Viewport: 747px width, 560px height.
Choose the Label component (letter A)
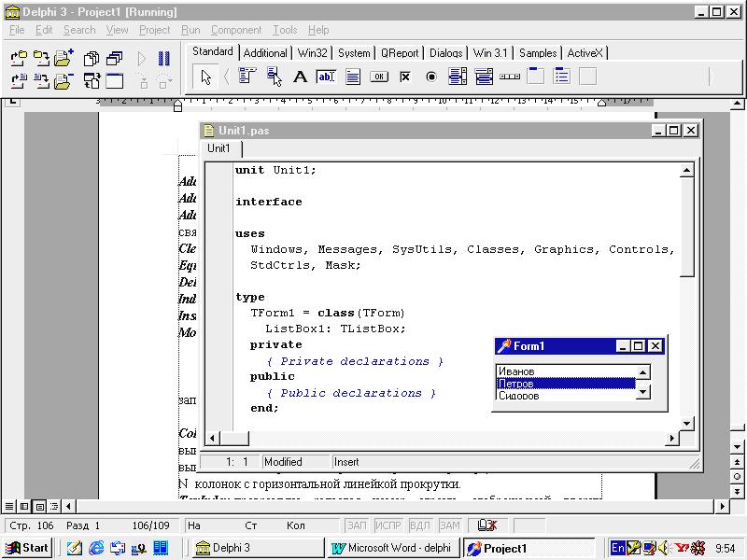300,77
